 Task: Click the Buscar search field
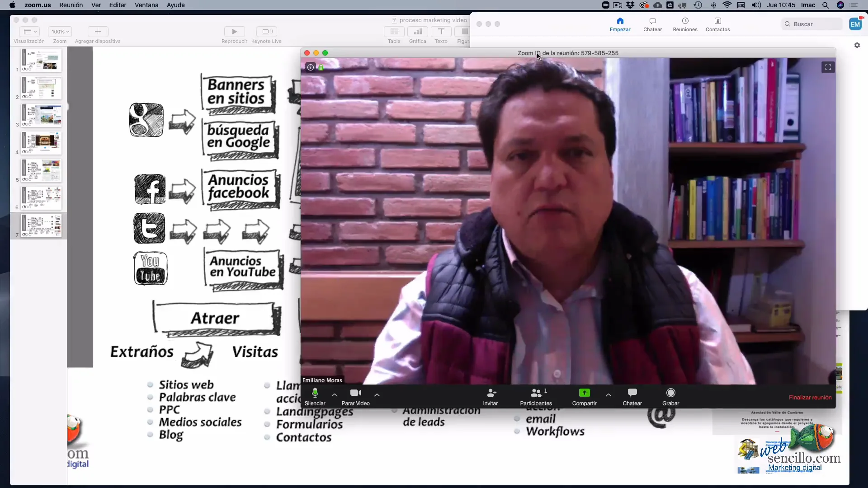coord(812,24)
